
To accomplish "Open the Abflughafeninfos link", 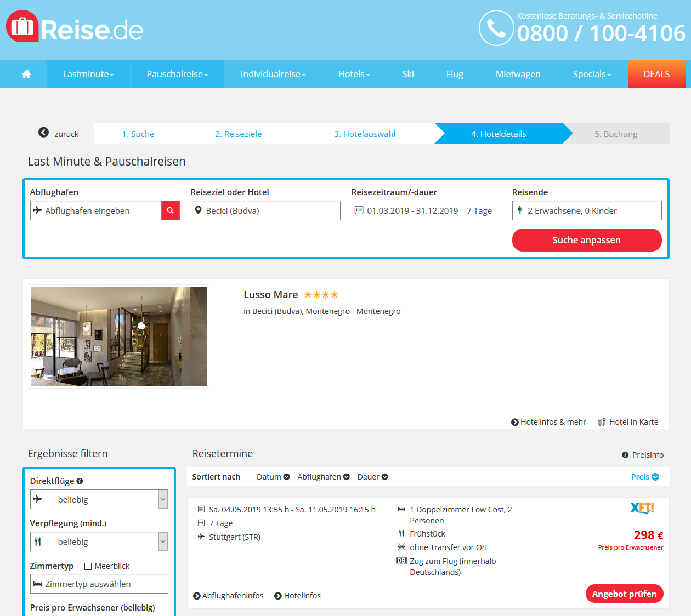I will [228, 596].
